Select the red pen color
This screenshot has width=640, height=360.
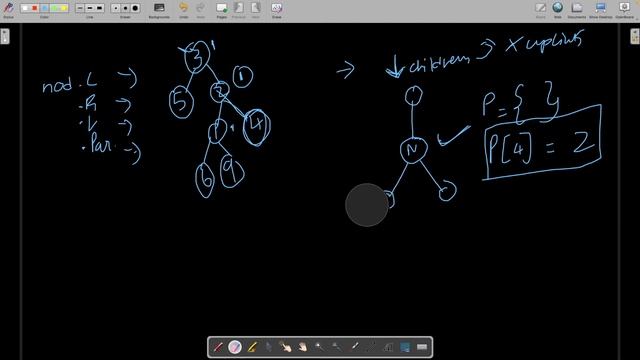pyautogui.click(x=35, y=8)
